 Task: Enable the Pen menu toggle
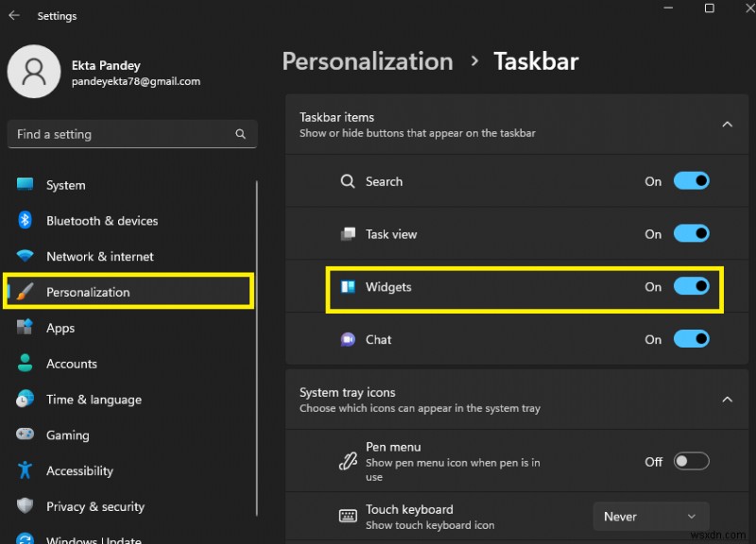691,462
